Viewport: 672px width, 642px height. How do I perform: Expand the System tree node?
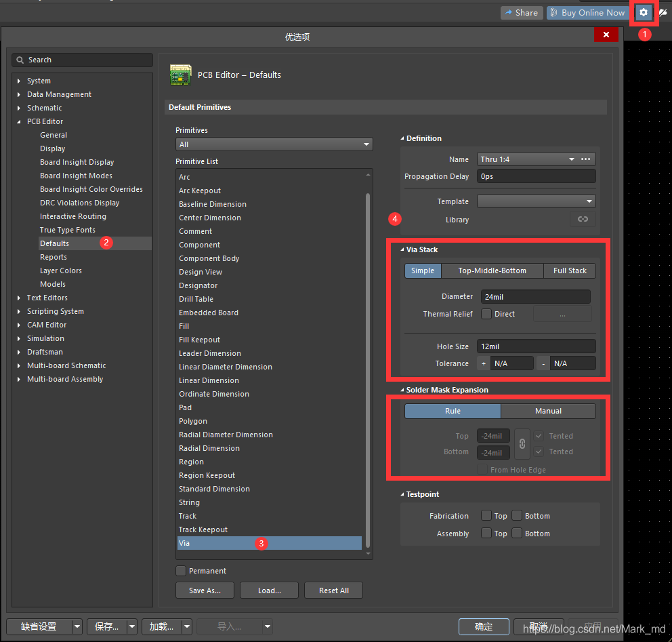(19, 81)
